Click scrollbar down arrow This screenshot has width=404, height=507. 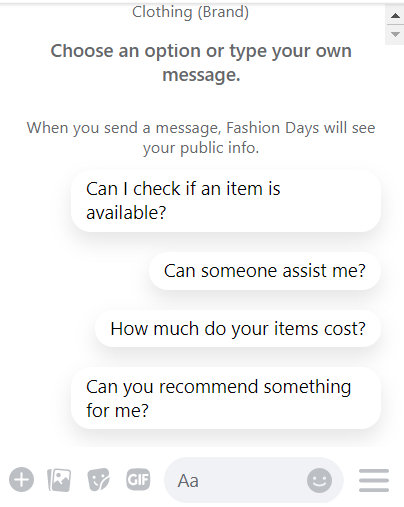395,34
